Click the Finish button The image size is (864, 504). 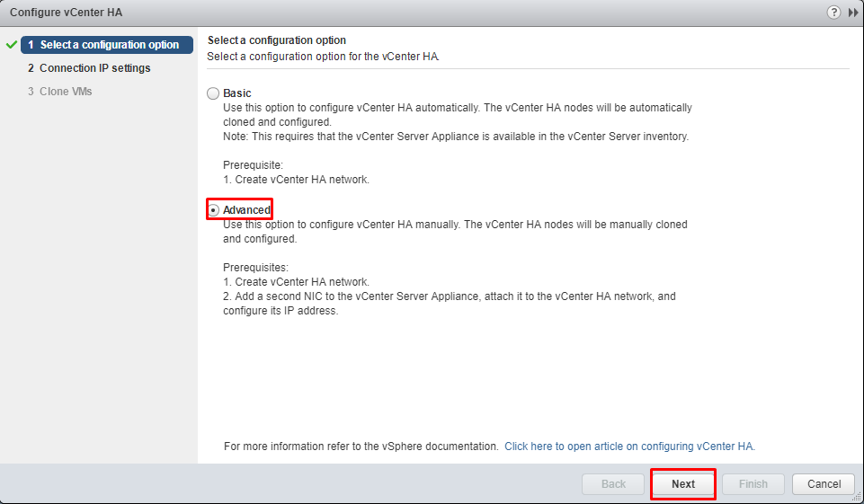pyautogui.click(x=753, y=483)
